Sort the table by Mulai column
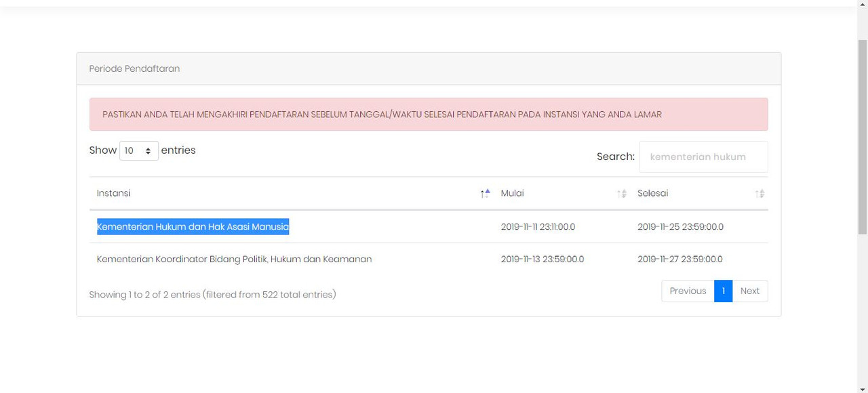This screenshot has width=868, height=393. [x=561, y=193]
